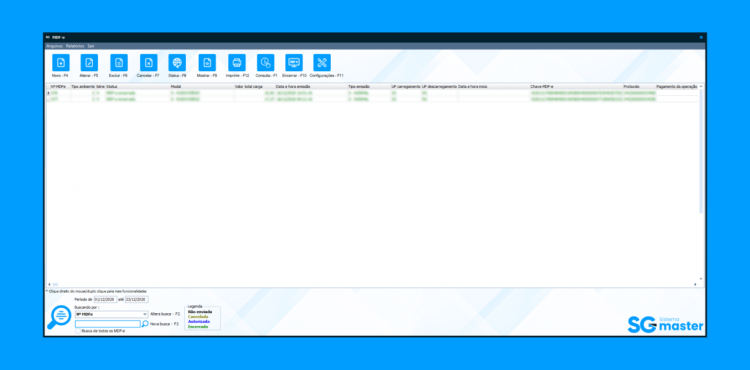Click the Encerrar - F10 icon
750x370 pixels.
[x=294, y=63]
